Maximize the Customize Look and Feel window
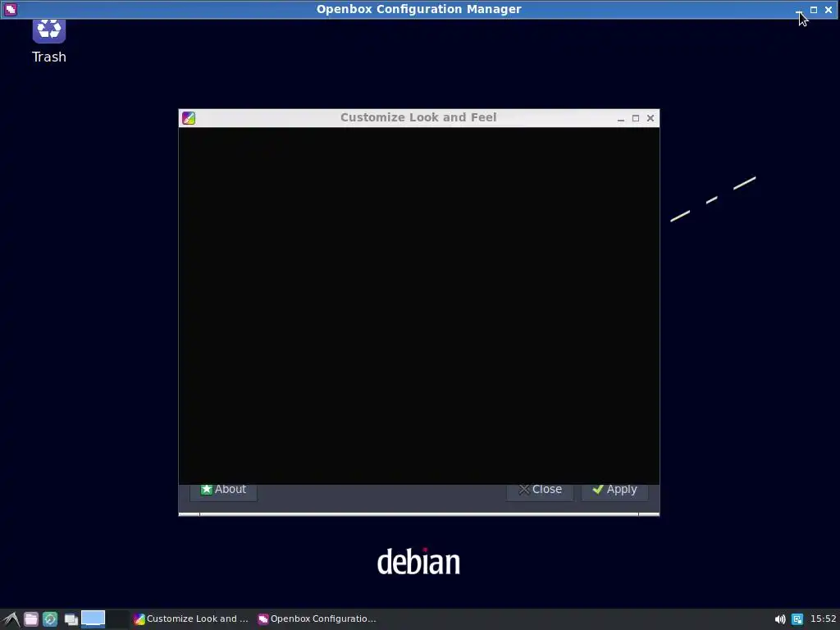840x630 pixels. (636, 118)
